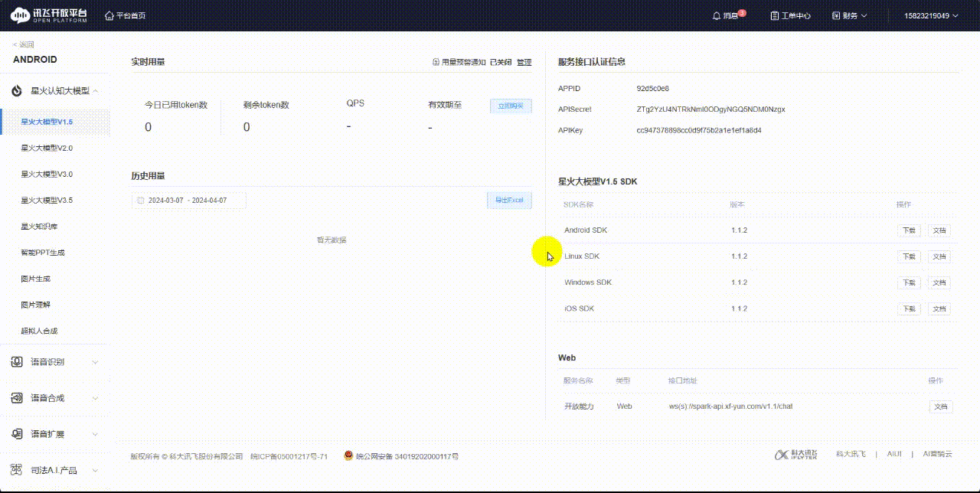This screenshot has height=493, width=980.
Task: Select the APIKey value text
Action: 699,130
